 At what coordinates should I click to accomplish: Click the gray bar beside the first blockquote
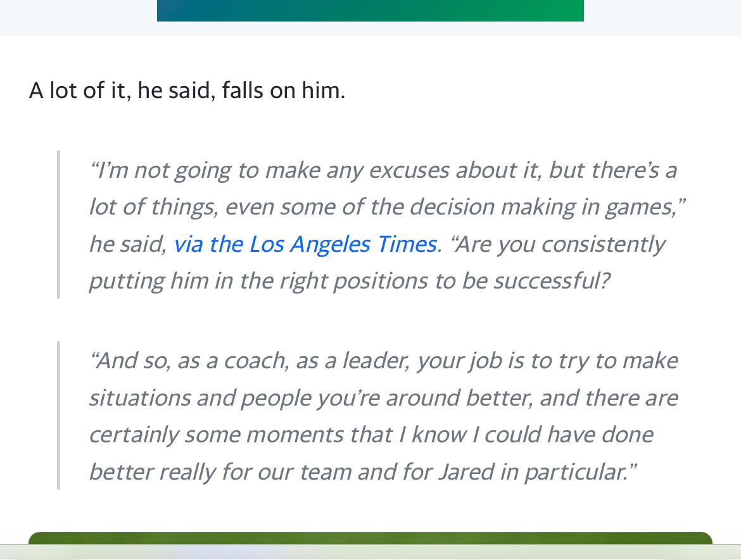pyautogui.click(x=58, y=224)
